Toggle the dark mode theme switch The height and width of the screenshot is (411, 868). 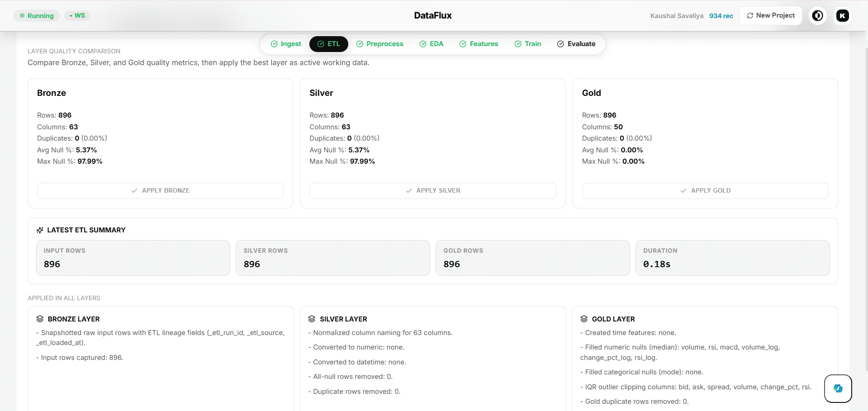(x=817, y=15)
